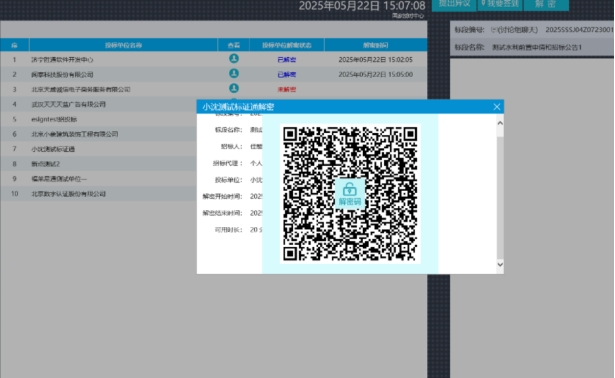The height and width of the screenshot is (378, 615).
Task: Select row 5 esigntest bidder
Action: [x=98, y=119]
